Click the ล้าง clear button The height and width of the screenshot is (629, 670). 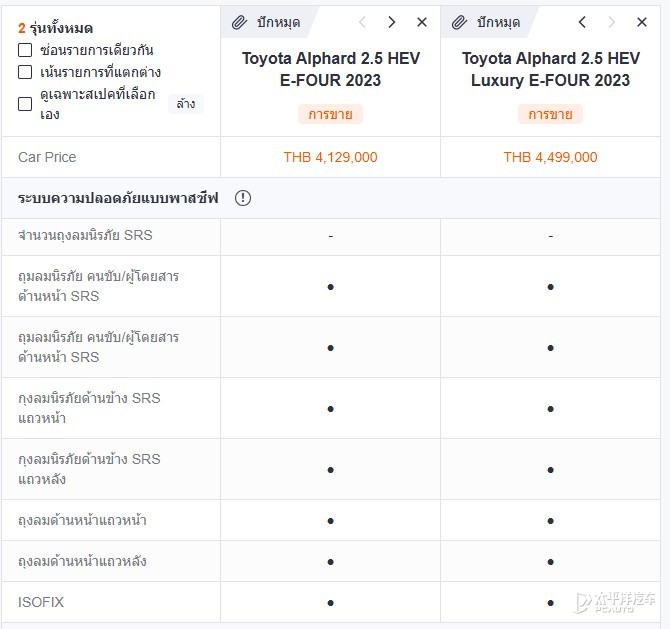click(186, 104)
